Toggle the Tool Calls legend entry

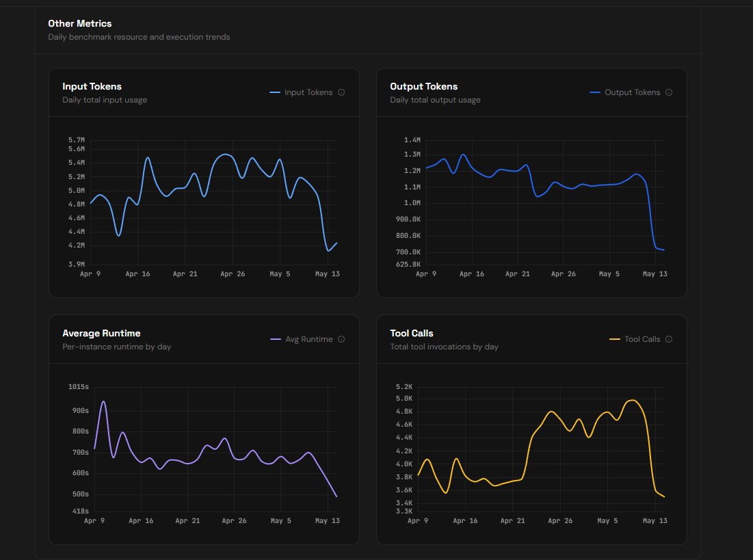pos(635,339)
